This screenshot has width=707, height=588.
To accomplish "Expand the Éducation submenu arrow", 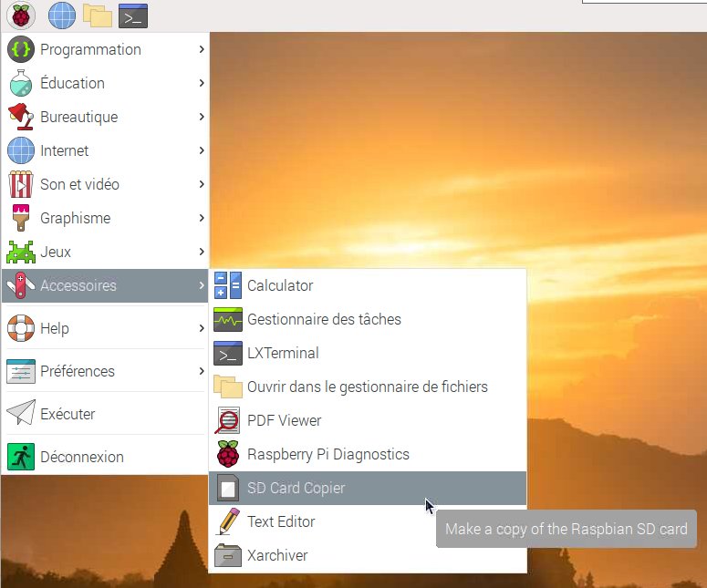I will point(202,83).
